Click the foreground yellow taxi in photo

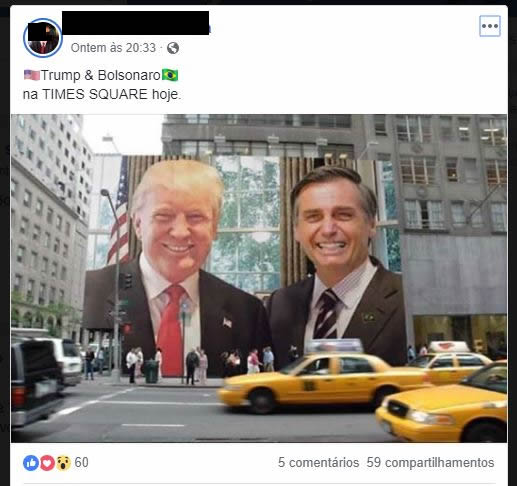(x=443, y=403)
